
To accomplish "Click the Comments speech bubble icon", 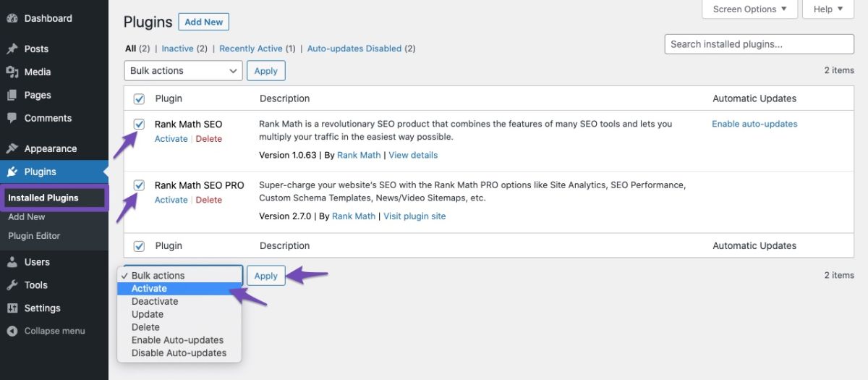I will [12, 118].
